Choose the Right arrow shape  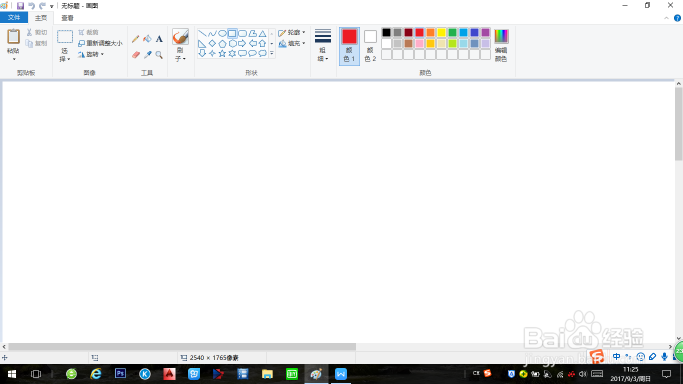pos(242,44)
